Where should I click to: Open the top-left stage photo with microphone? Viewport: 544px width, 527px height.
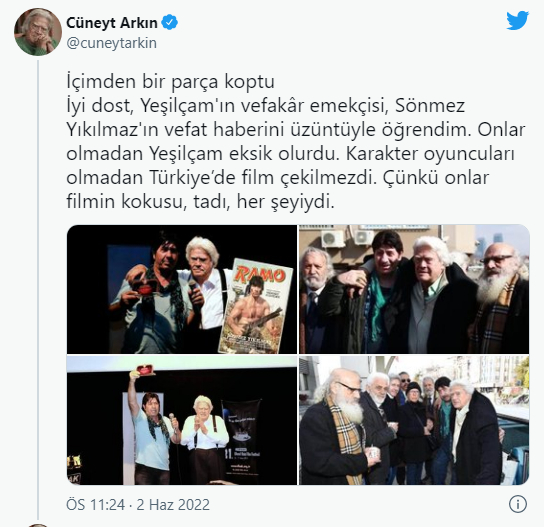[182, 289]
